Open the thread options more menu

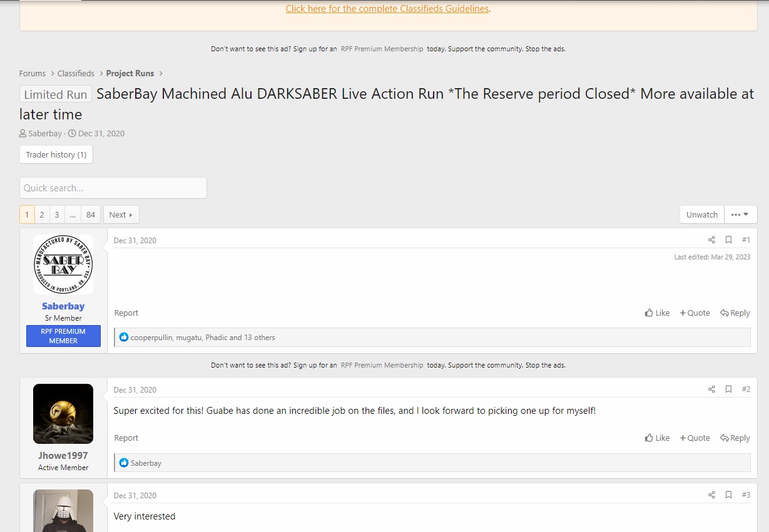pyautogui.click(x=740, y=214)
